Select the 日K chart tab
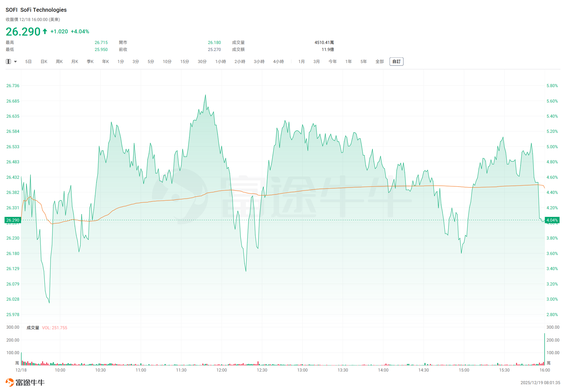Screen dimensions: 566x392 tap(44, 61)
